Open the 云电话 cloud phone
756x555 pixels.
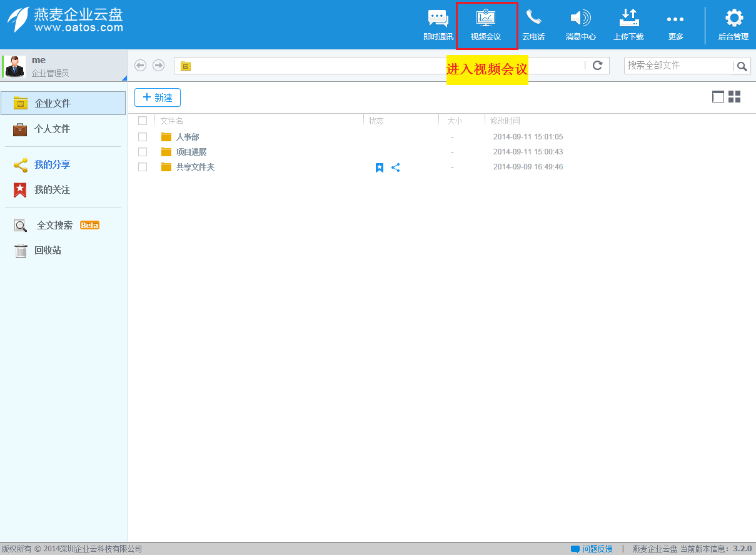533,26
